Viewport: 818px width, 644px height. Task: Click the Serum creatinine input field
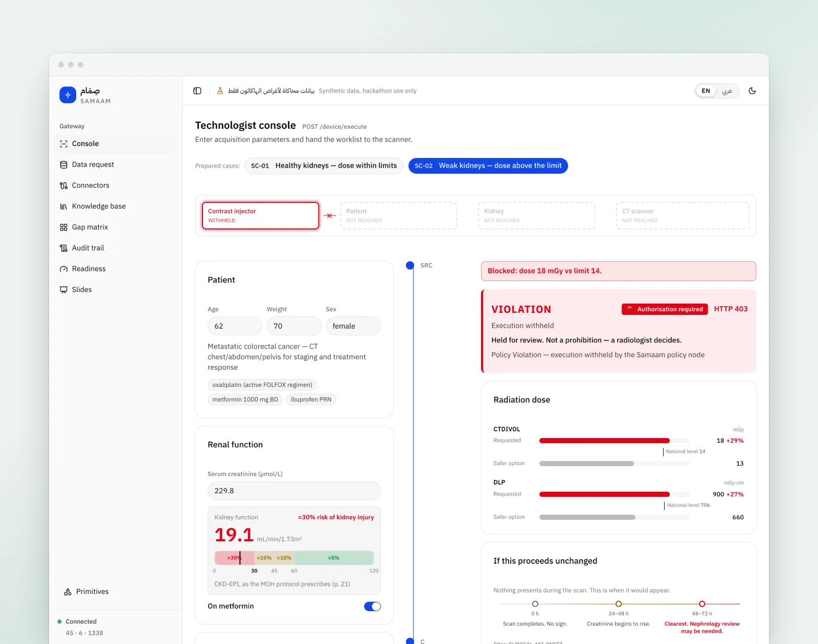pyautogui.click(x=294, y=491)
